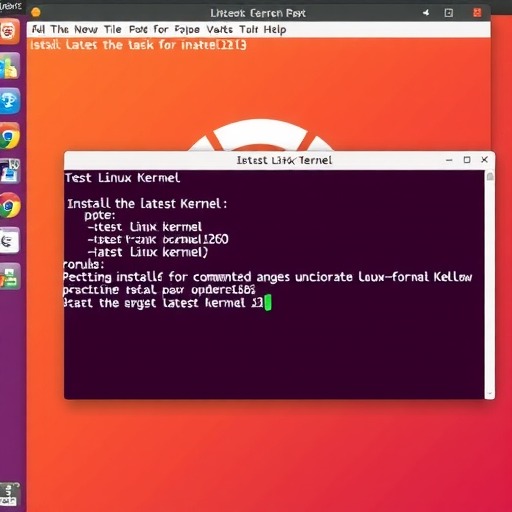Open the Fajpe menu item
Viewport: 512px width, 512px height.
[187, 30]
